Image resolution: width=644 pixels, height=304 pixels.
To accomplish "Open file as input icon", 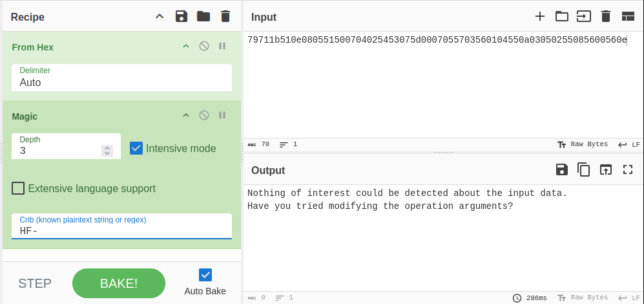I will [x=562, y=16].
